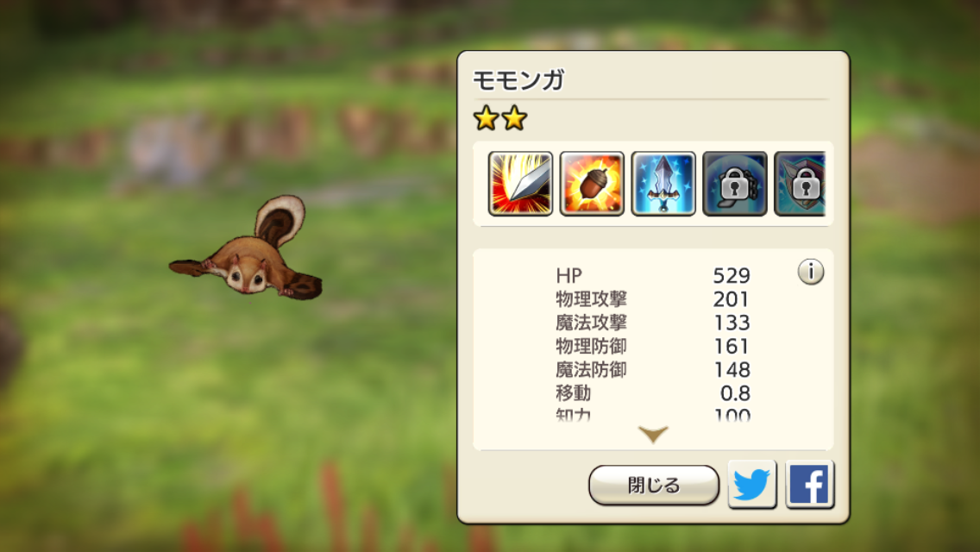Screen dimensions: 980x552
Task: Select the 魔法攻撃 stat row
Action: coord(653,323)
